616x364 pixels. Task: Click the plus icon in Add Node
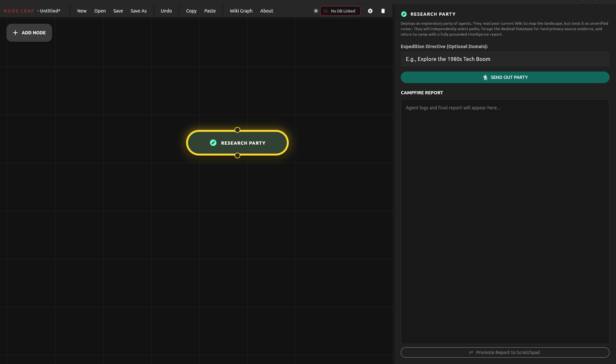(15, 33)
